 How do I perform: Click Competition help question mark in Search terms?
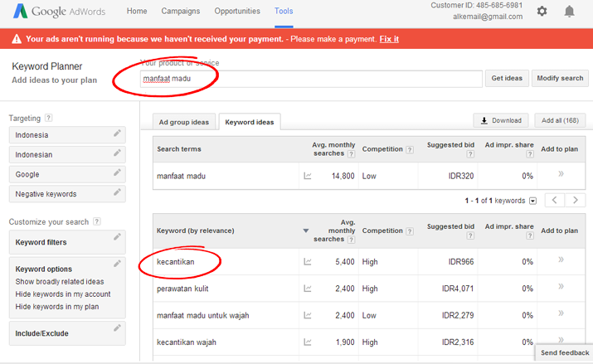[410, 150]
